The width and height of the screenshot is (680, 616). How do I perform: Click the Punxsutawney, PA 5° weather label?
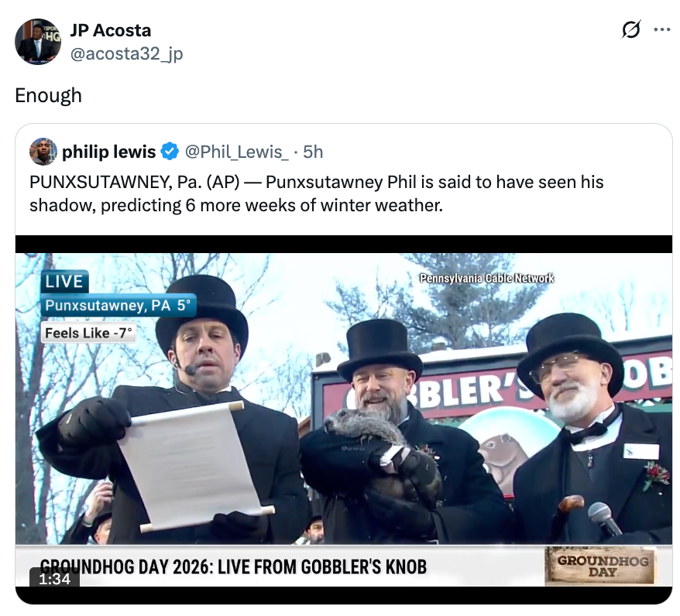118,306
